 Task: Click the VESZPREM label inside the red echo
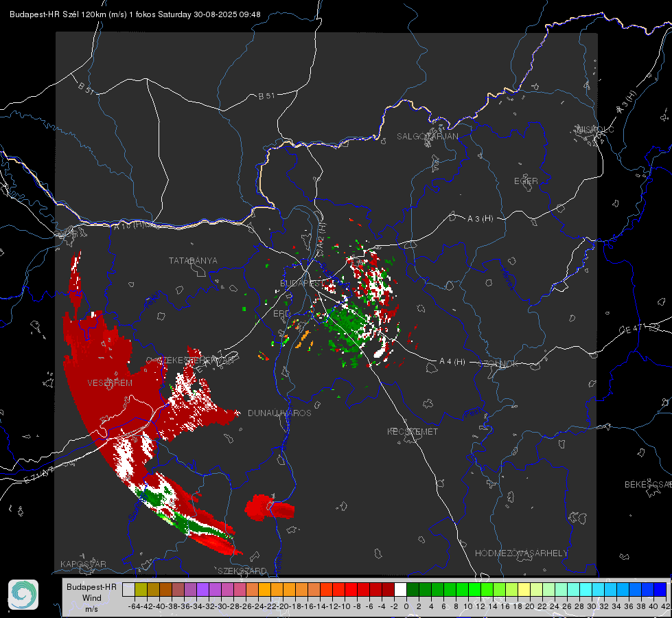(x=110, y=383)
